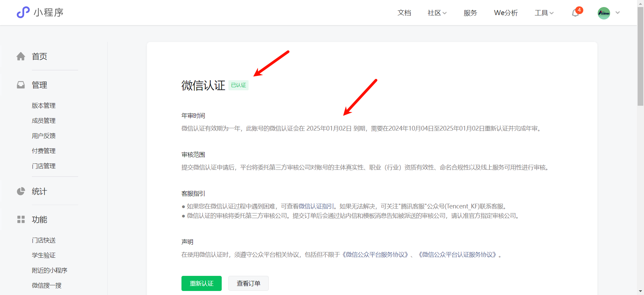
Task: Open 服务 in the top navigation
Action: pos(470,13)
